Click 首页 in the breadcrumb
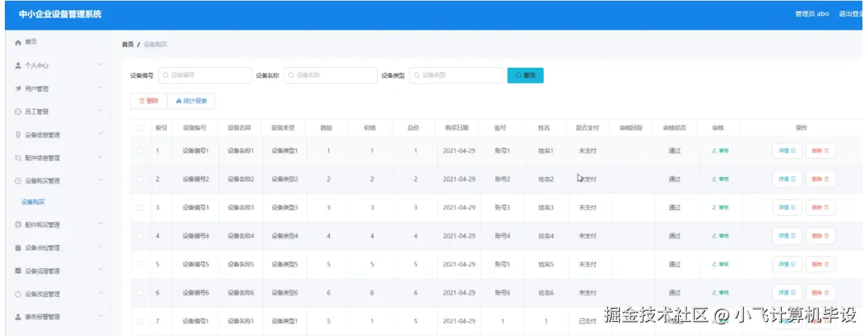Screen dimensions: 868x336 (128, 45)
